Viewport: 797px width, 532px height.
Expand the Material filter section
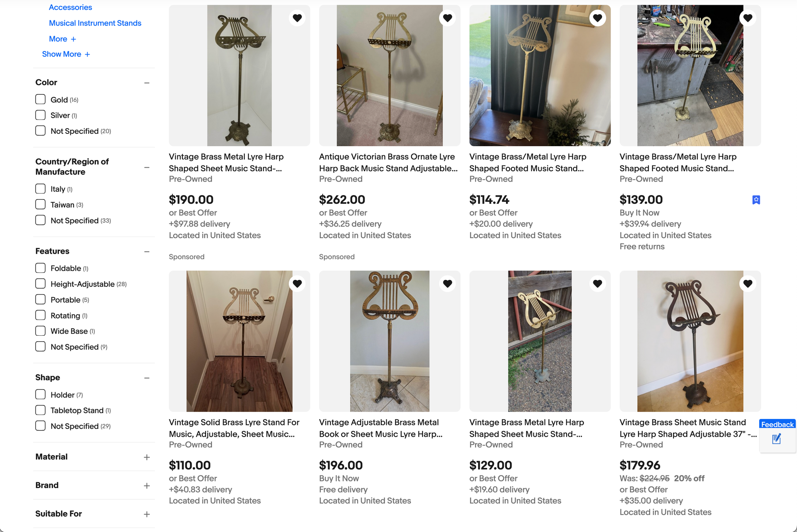point(147,457)
